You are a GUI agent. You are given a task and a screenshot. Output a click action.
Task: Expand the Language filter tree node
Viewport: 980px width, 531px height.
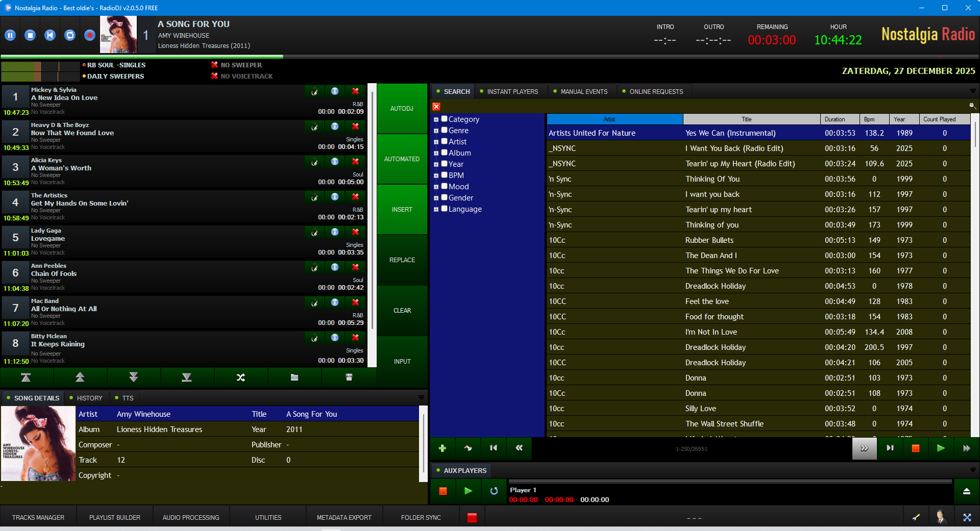pos(436,209)
